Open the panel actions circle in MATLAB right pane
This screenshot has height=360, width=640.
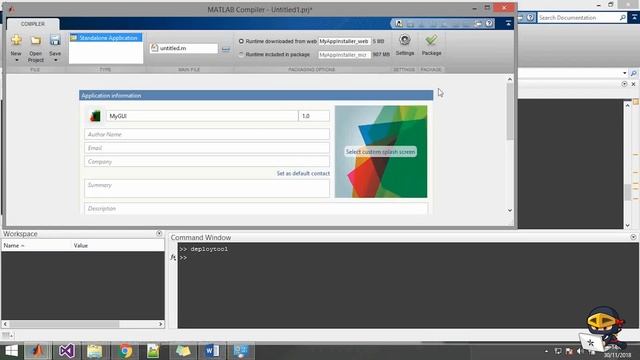(x=624, y=84)
